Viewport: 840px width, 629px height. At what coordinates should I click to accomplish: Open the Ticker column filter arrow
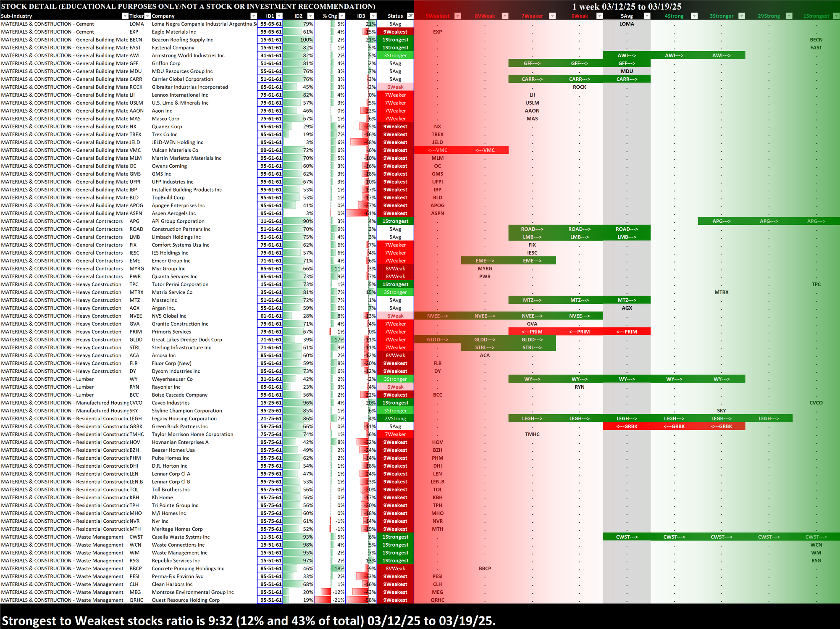coord(147,16)
